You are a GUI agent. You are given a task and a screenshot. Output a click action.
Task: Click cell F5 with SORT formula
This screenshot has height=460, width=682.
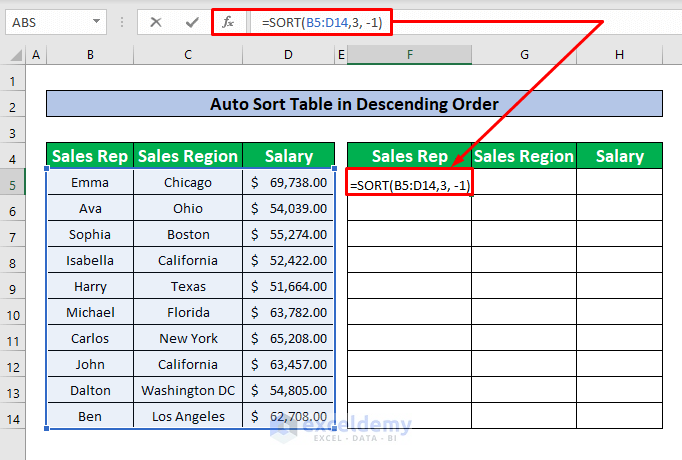pyautogui.click(x=409, y=184)
